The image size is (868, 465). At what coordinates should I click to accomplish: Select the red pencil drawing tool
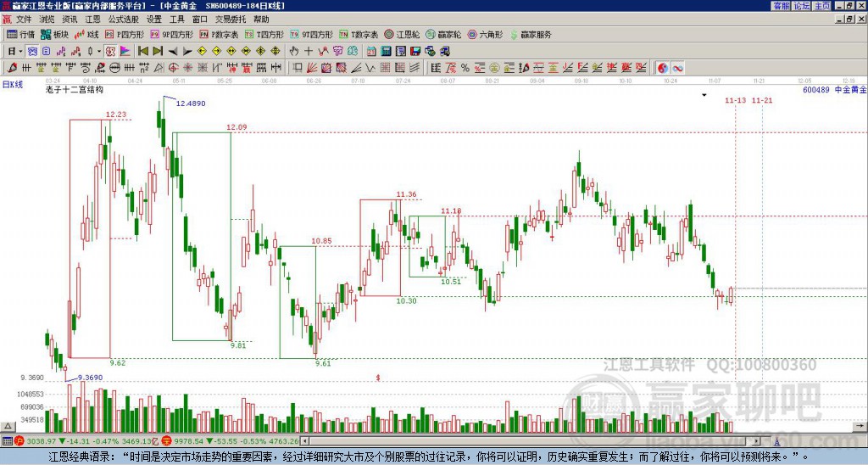coord(12,68)
